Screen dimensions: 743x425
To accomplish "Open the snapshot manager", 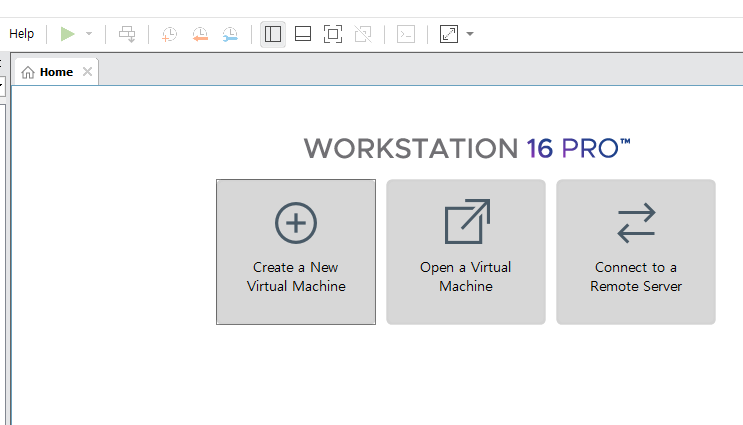I will [230, 34].
